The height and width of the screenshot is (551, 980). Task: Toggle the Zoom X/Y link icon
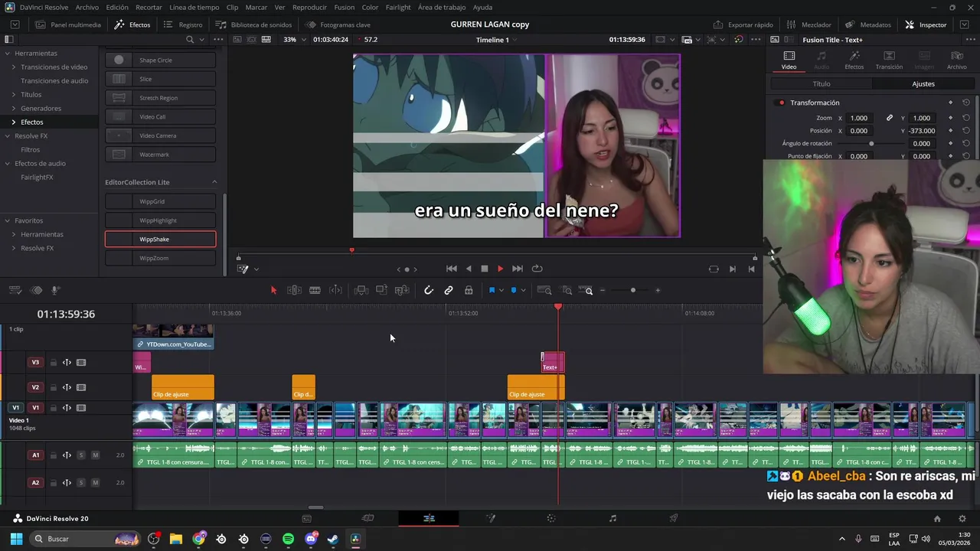pos(889,118)
